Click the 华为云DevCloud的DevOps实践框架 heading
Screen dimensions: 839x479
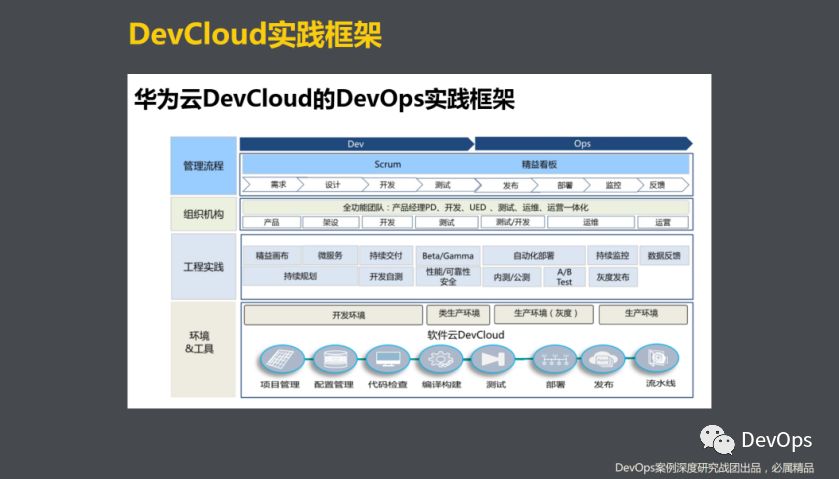pos(324,99)
